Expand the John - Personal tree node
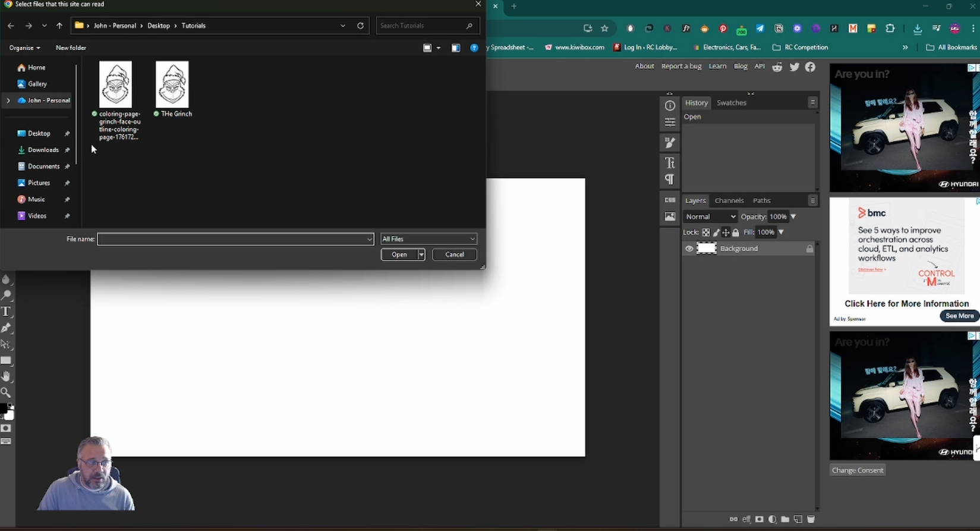Screen dimensions: 980x531 coord(8,100)
